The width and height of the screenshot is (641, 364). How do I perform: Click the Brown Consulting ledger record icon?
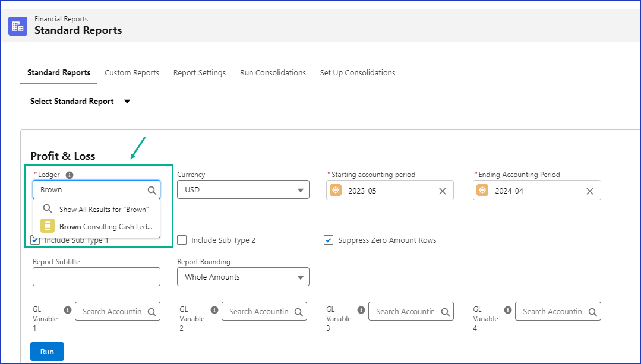pyautogui.click(x=48, y=226)
